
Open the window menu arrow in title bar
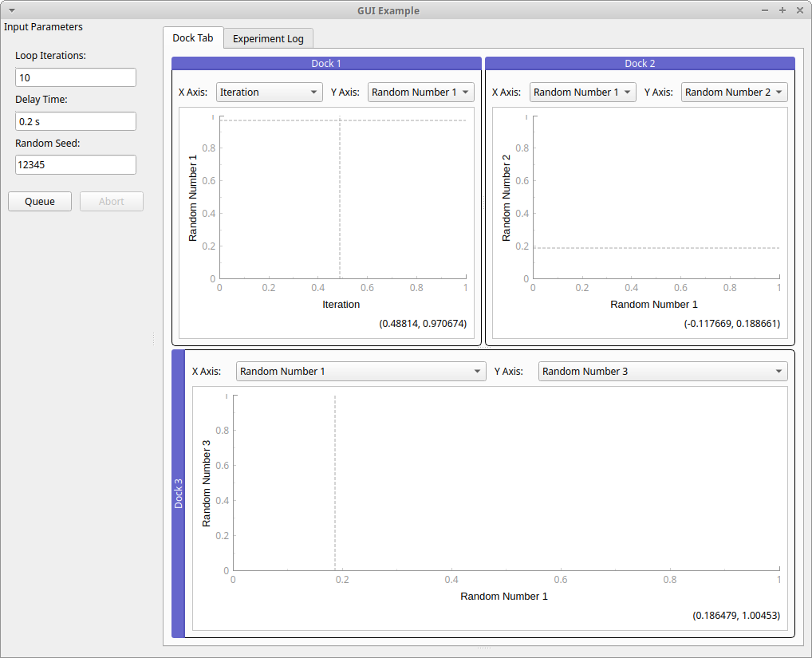(12, 10)
